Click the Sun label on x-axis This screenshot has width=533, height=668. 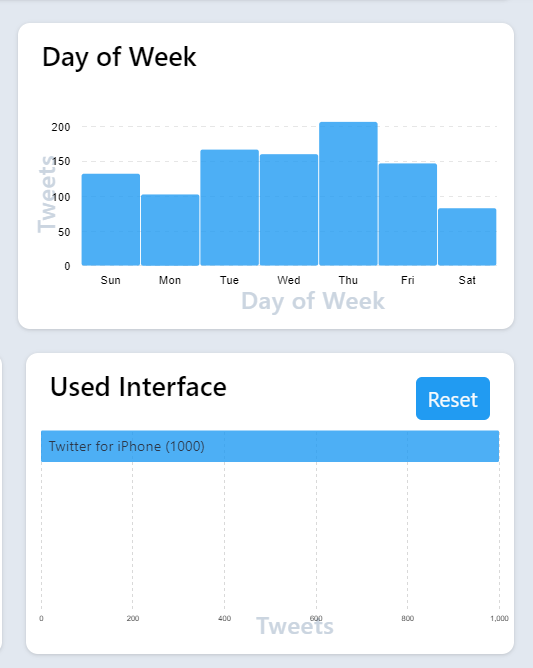pos(111,280)
